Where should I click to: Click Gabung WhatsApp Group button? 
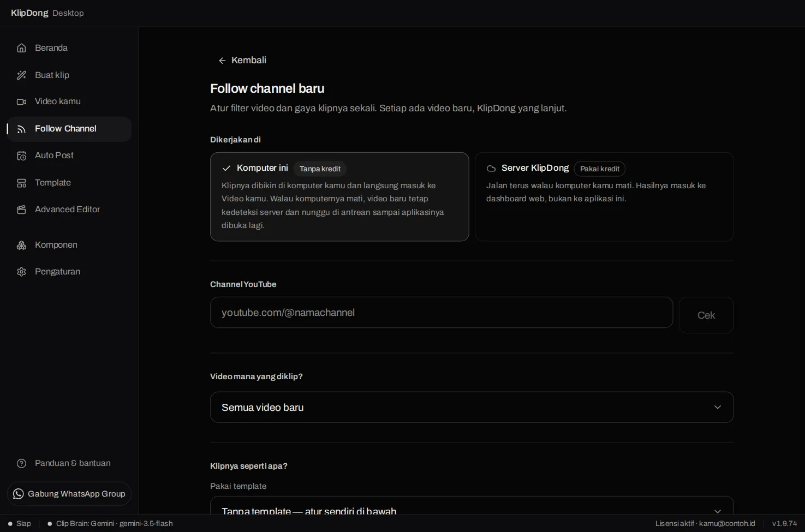tap(69, 494)
